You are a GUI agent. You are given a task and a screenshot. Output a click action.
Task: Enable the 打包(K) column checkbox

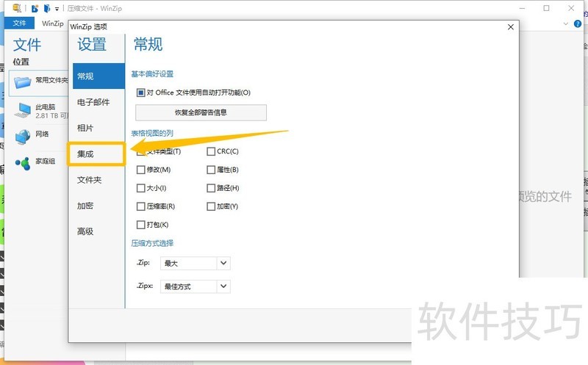140,225
